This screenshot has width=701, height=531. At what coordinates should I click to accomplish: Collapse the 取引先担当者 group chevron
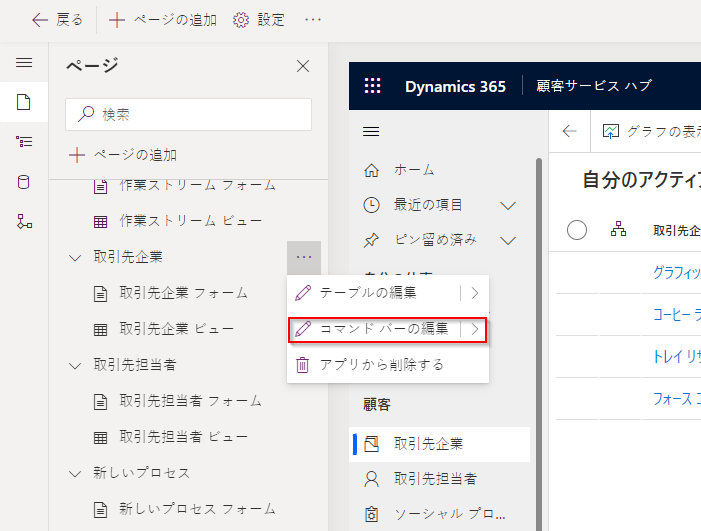point(75,366)
